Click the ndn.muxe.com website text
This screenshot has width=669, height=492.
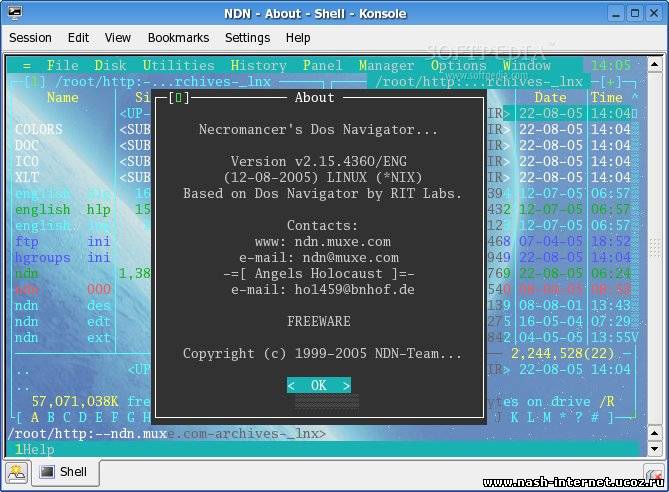point(343,242)
